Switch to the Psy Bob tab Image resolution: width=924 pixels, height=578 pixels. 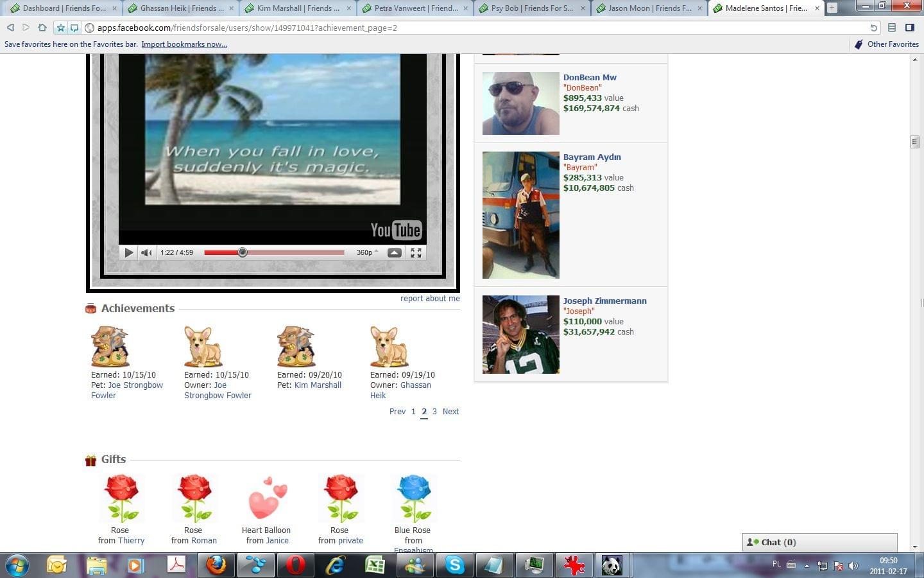(531, 8)
